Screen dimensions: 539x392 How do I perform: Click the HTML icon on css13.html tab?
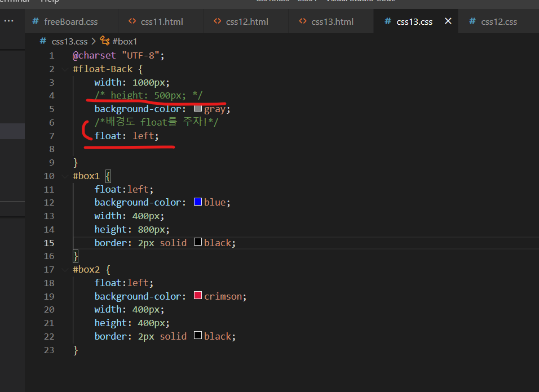[x=303, y=21]
